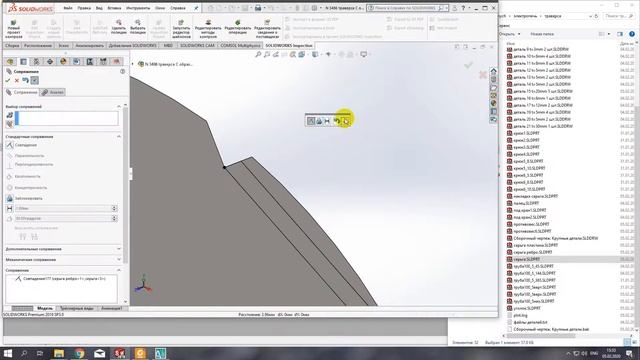
Task: Click Открыть dropdown in Explorer toolbar
Action: click(x=509, y=34)
